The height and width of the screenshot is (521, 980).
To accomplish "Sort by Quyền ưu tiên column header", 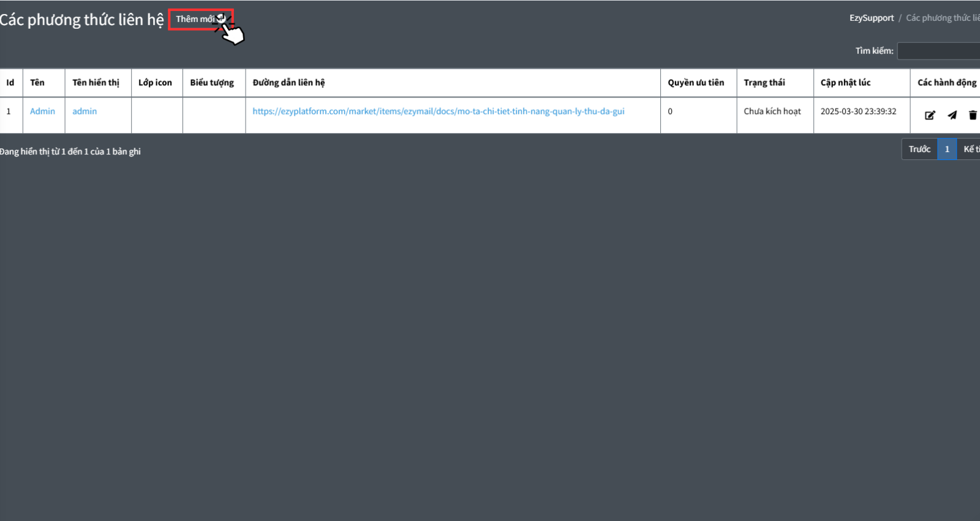I will 696,83.
